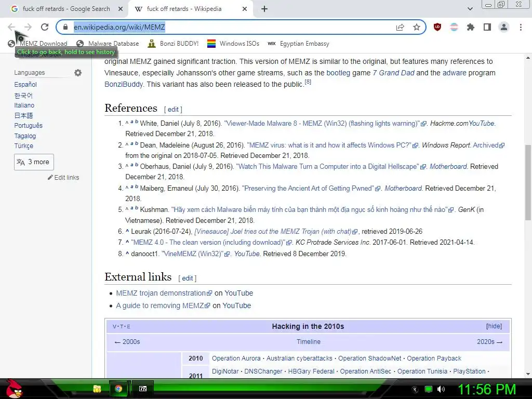
Task: Click the V view-template link in navbox
Action: click(114, 326)
